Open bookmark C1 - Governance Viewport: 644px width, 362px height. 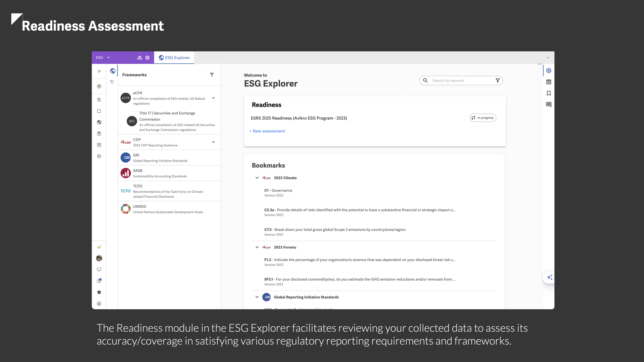pos(278,193)
